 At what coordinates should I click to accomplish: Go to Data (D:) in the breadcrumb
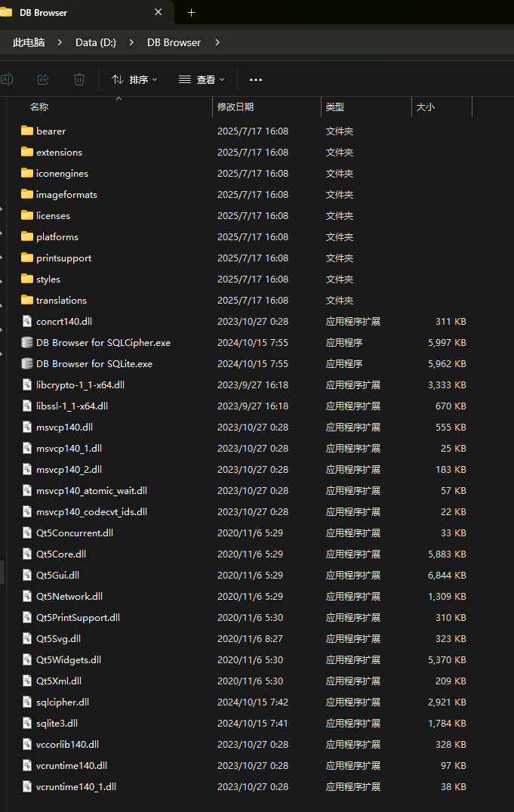(x=96, y=42)
